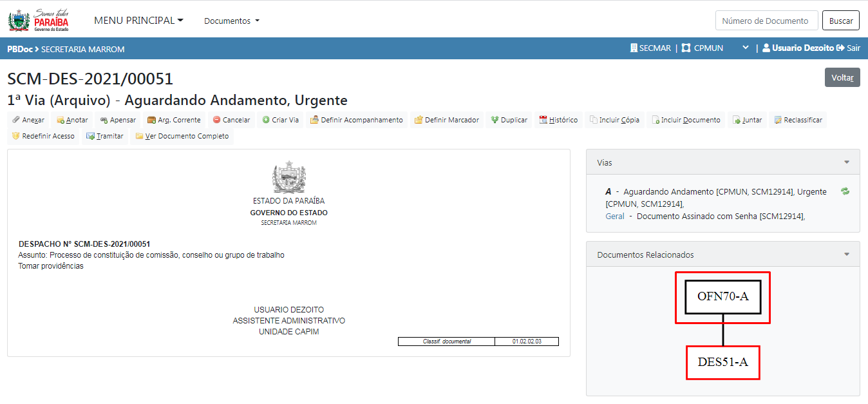Click the Tramitar icon

pos(91,137)
